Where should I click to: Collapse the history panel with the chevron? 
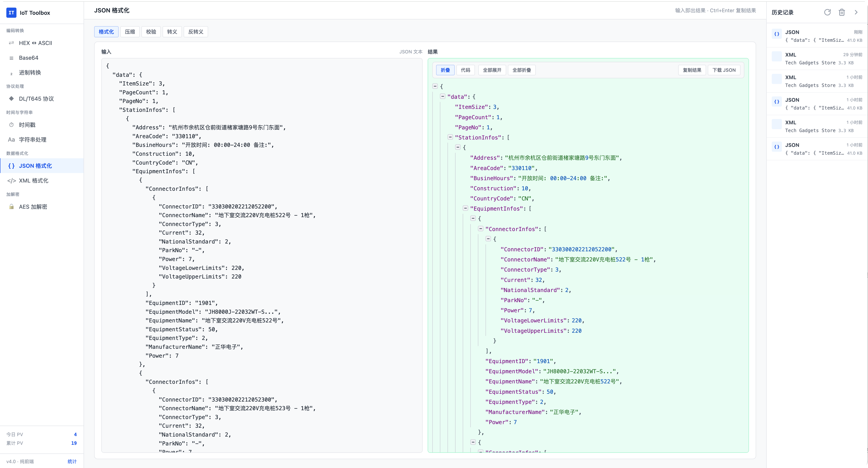coord(856,12)
